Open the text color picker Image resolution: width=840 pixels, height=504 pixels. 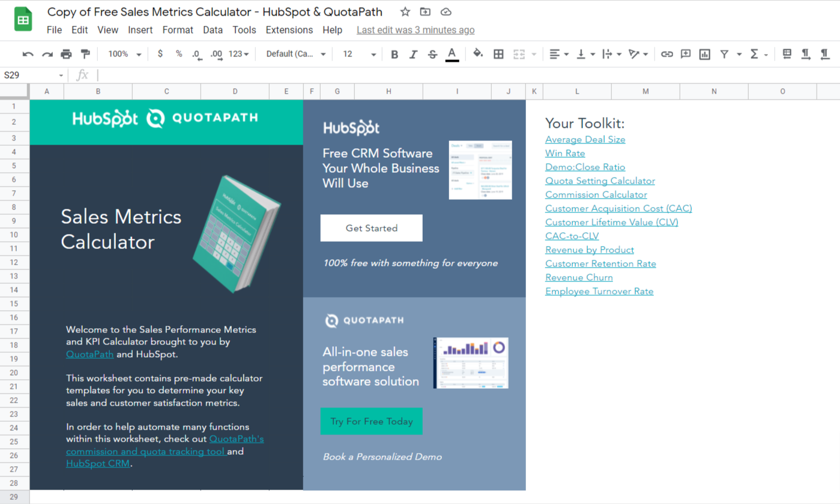(x=452, y=54)
